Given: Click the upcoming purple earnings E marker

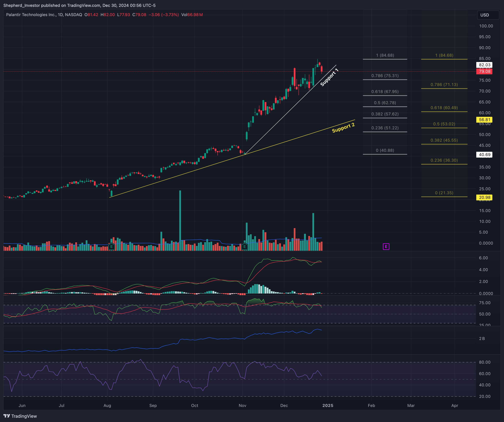Looking at the screenshot, I should (386, 247).
